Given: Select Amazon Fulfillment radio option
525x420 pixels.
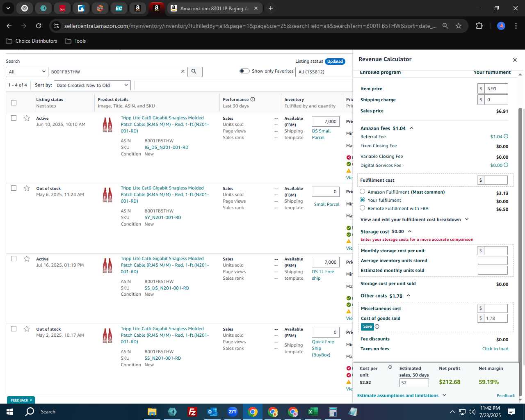Looking at the screenshot, I should click(363, 192).
